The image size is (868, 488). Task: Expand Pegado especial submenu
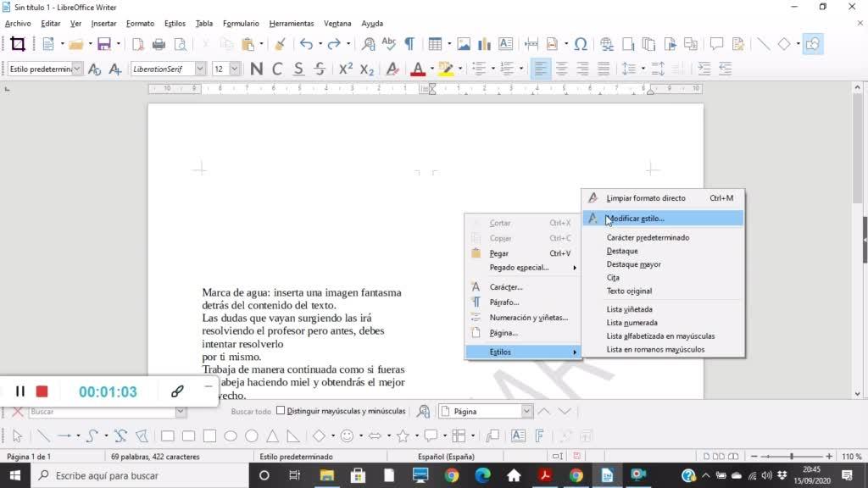(523, 268)
